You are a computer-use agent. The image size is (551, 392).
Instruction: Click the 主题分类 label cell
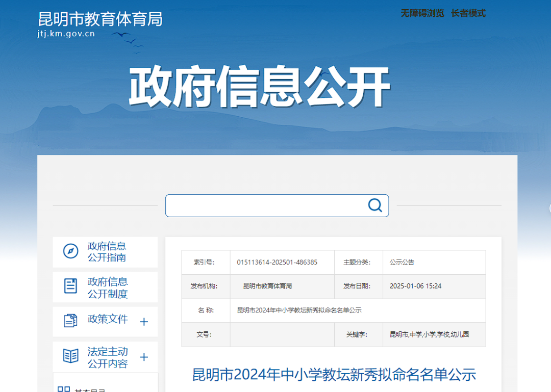click(359, 263)
